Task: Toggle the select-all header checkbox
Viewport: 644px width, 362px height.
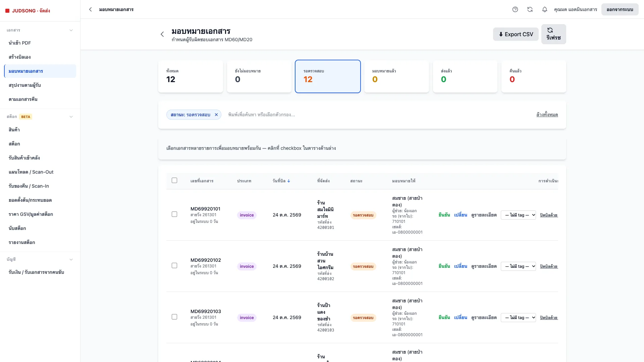Action: [x=174, y=180]
